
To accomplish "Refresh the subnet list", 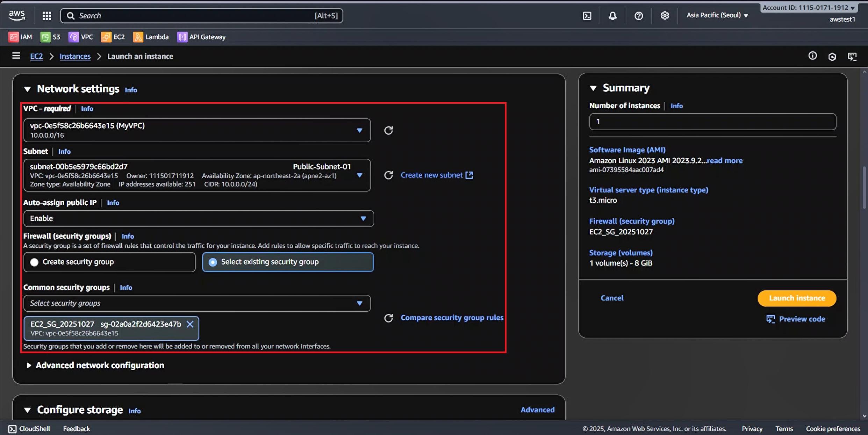I will pyautogui.click(x=388, y=175).
